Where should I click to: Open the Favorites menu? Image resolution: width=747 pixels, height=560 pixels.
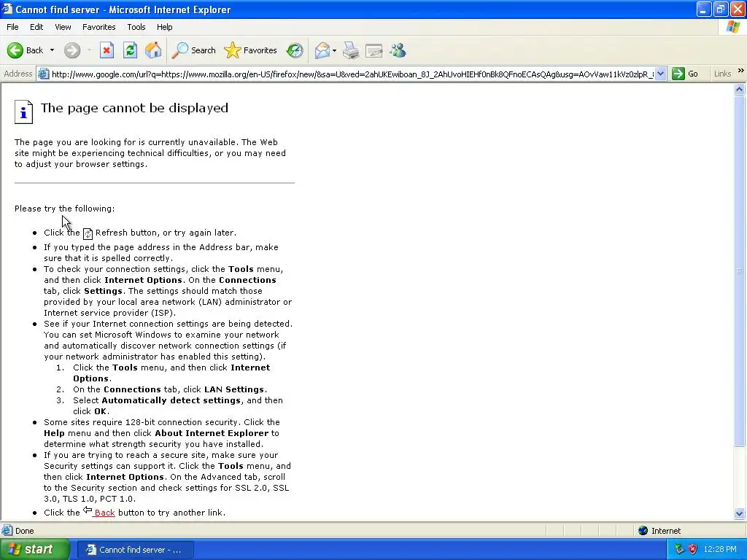pyautogui.click(x=98, y=27)
